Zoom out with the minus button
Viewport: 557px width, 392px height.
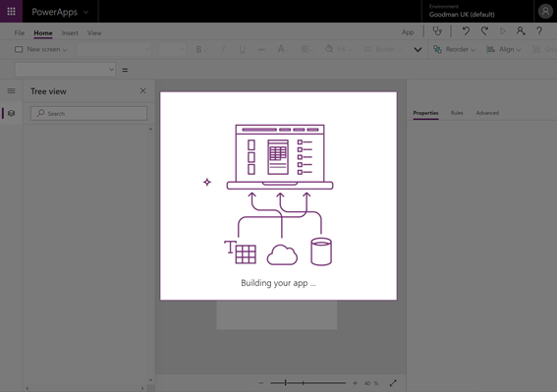(261, 383)
